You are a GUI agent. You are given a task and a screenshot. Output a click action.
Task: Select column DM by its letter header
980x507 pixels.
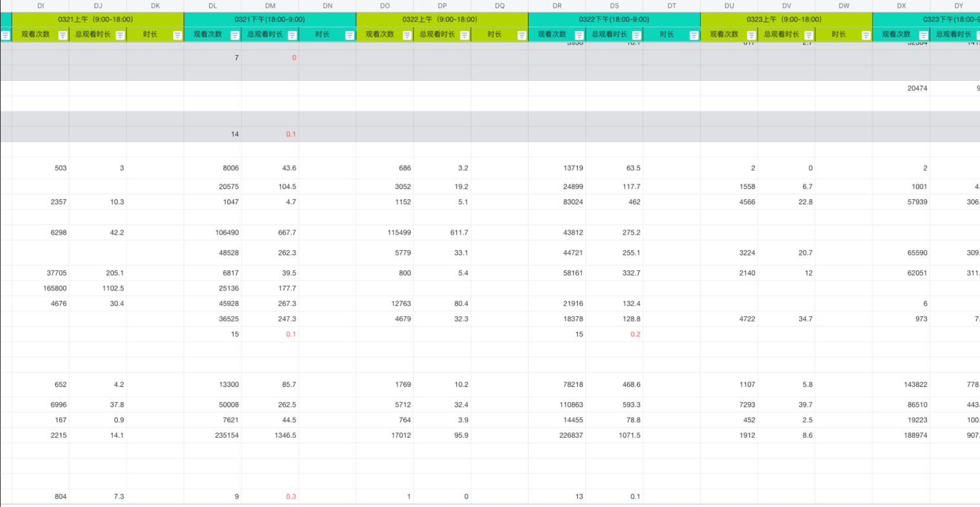[x=270, y=5]
